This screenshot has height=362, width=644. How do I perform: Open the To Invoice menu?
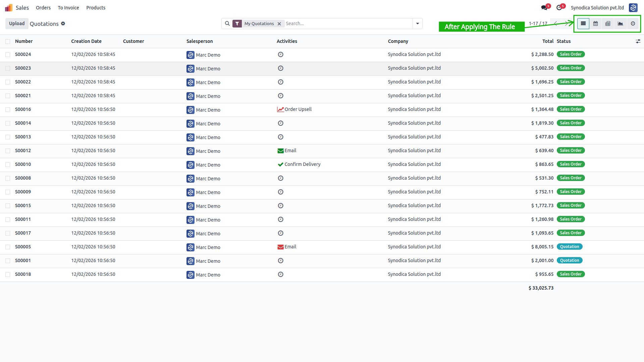click(x=68, y=7)
